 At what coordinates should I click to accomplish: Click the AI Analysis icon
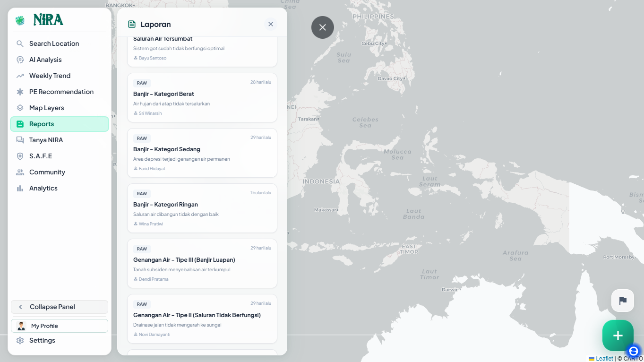20,60
